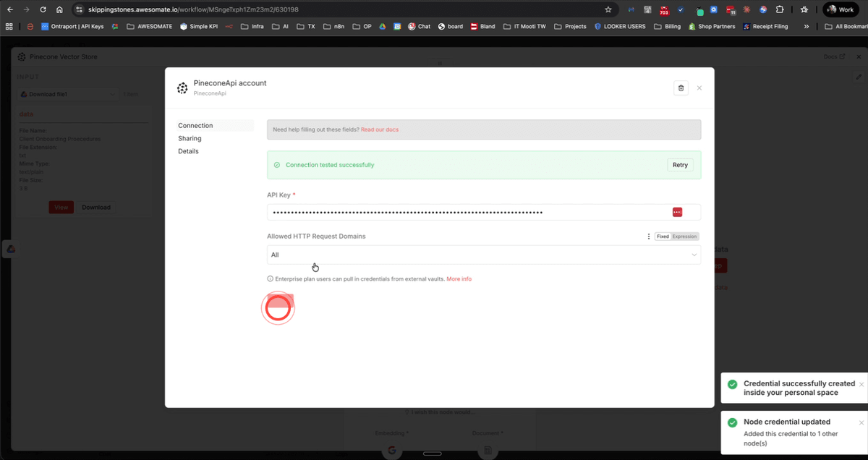The width and height of the screenshot is (868, 460).
Task: Open the Download file1 input dropdown
Action: [68, 94]
